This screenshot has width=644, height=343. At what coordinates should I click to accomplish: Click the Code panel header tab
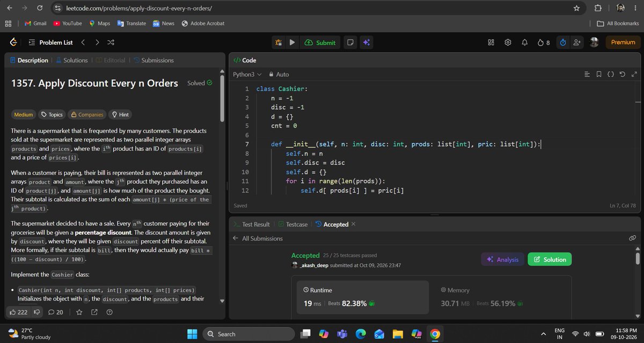[x=245, y=61]
